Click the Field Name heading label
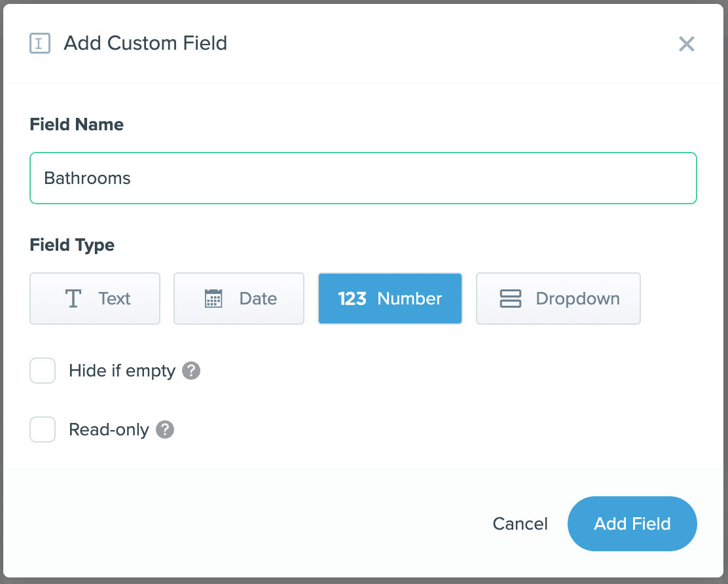Screen dimensions: 728x584 [77, 124]
